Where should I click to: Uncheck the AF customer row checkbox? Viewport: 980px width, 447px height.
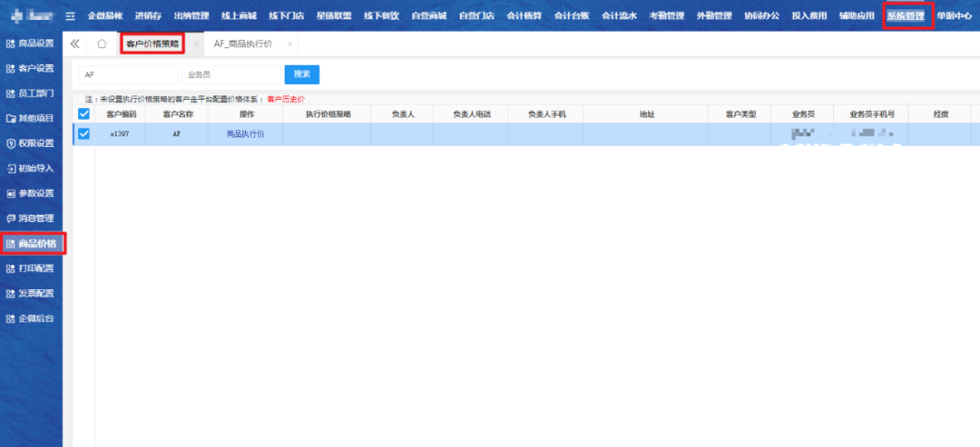pos(83,133)
